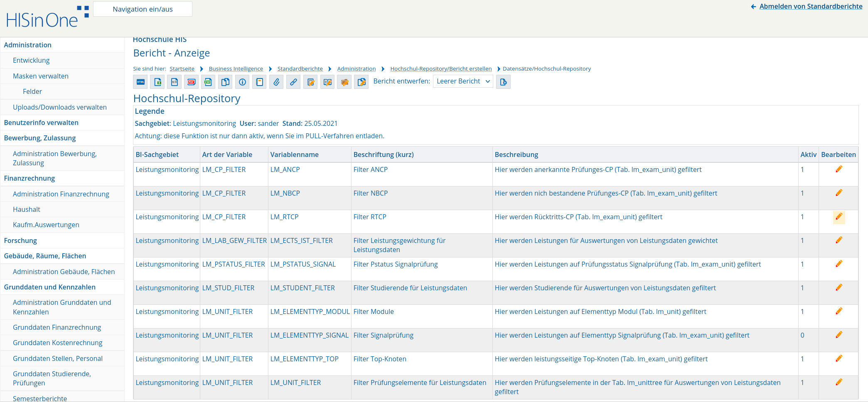Edit the LM_ELEMENTTYP_TOP row via pencil
Image resolution: width=868 pixels, height=402 pixels.
(839, 358)
